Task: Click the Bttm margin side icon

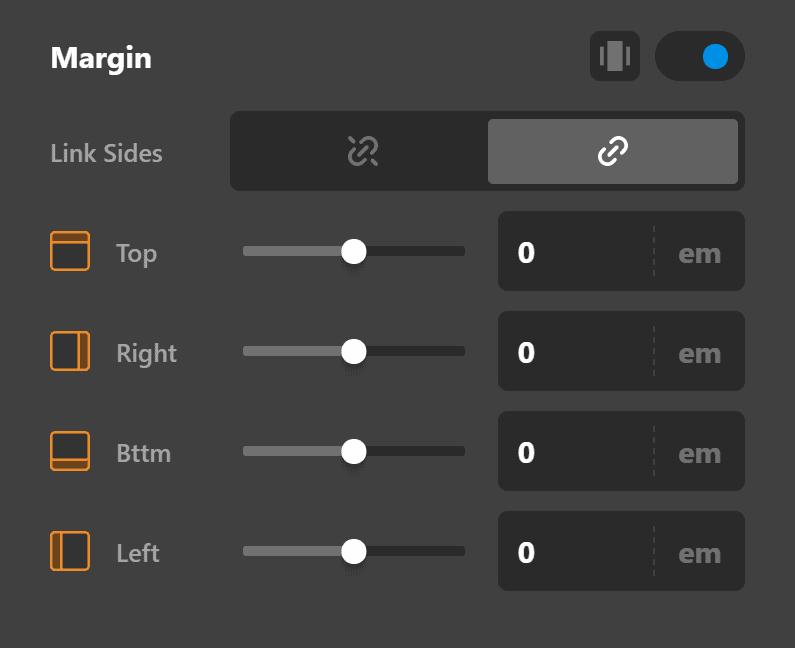Action: click(x=70, y=451)
